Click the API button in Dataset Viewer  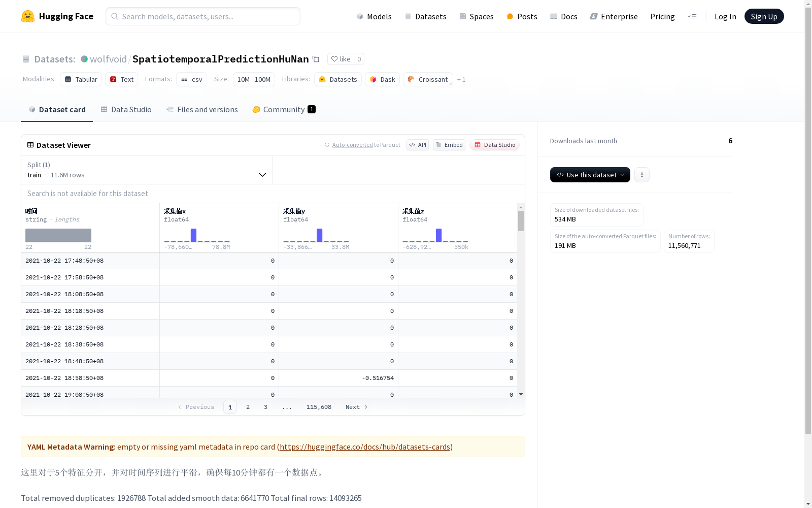point(418,145)
